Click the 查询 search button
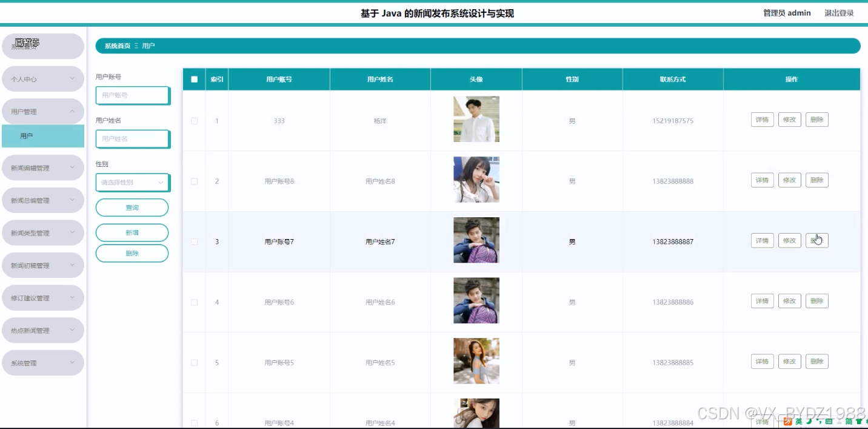The height and width of the screenshot is (429, 868). tap(132, 208)
